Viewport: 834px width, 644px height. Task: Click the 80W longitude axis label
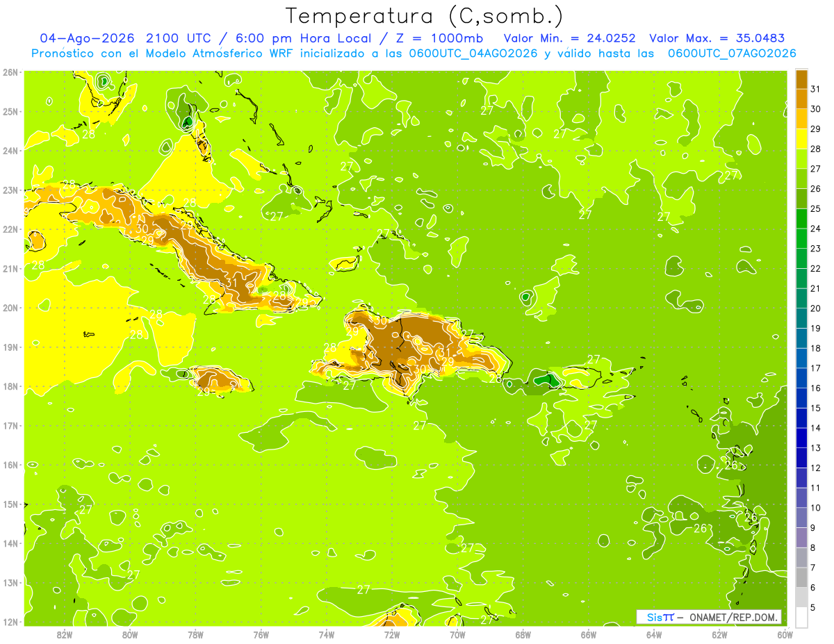tap(129, 634)
